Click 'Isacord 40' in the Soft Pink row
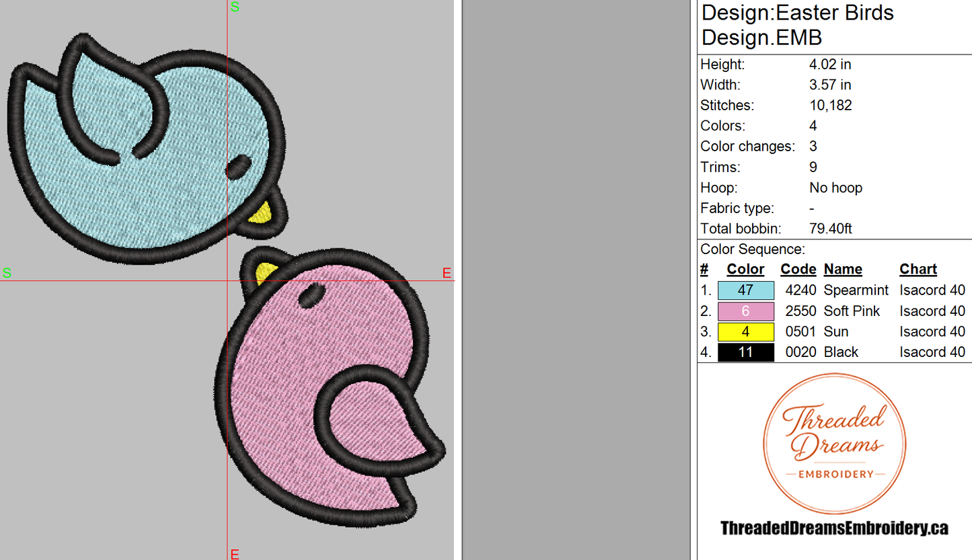 [932, 311]
